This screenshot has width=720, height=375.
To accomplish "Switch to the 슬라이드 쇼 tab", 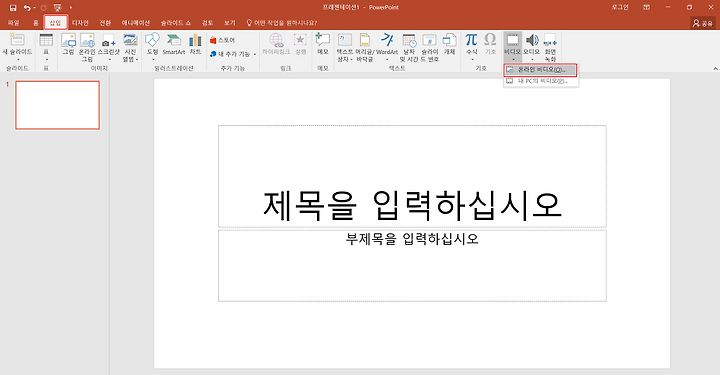I will (x=175, y=22).
